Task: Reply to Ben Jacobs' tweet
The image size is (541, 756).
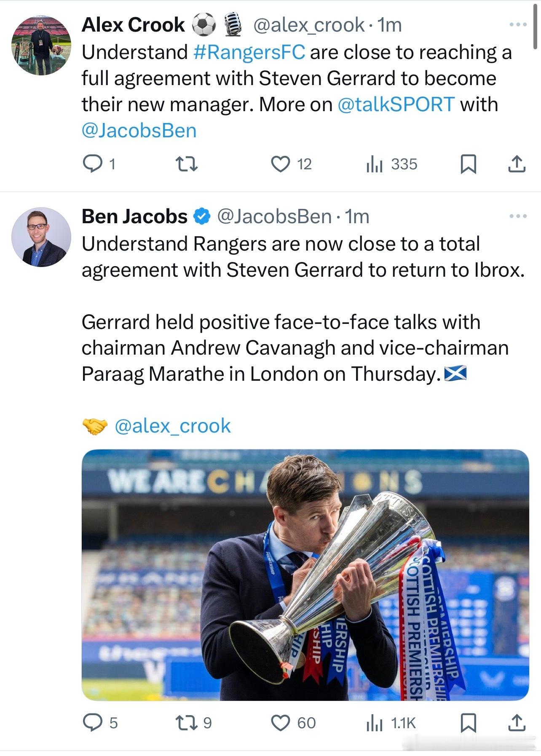Action: (x=93, y=723)
